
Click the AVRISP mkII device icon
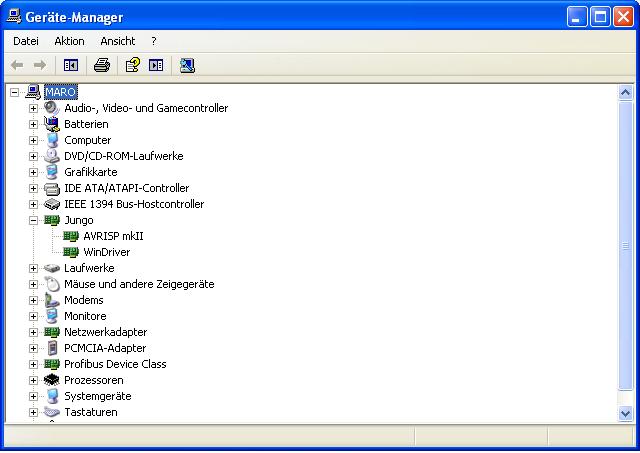pos(71,236)
